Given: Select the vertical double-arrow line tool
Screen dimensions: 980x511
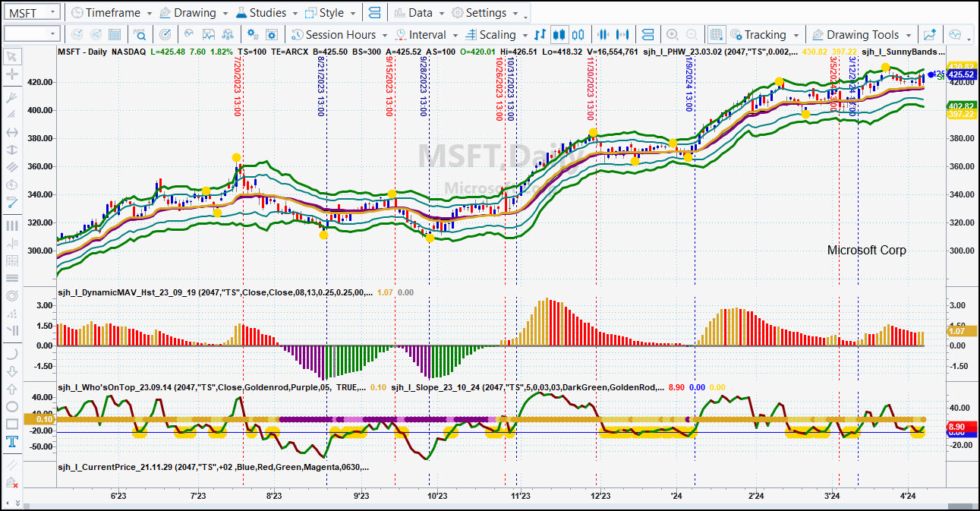Looking at the screenshot, I should click(12, 150).
